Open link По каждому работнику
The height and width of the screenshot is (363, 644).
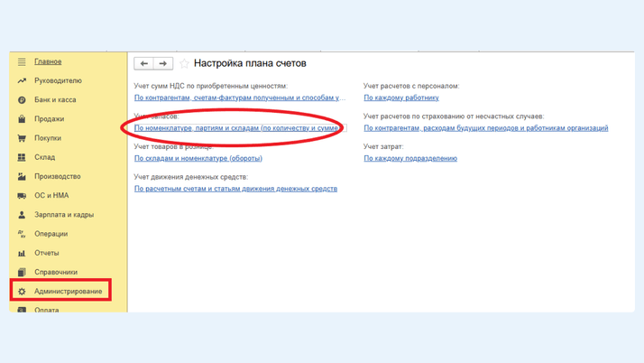click(x=401, y=98)
